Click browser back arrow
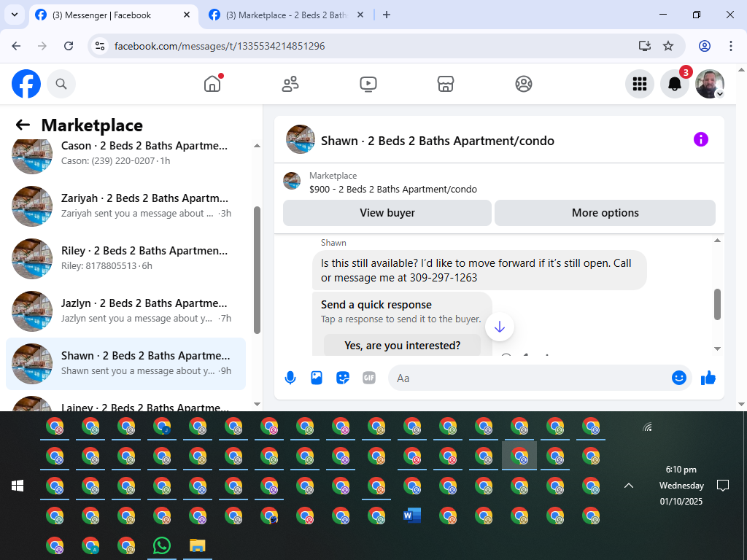This screenshot has height=560, width=747. coord(16,46)
